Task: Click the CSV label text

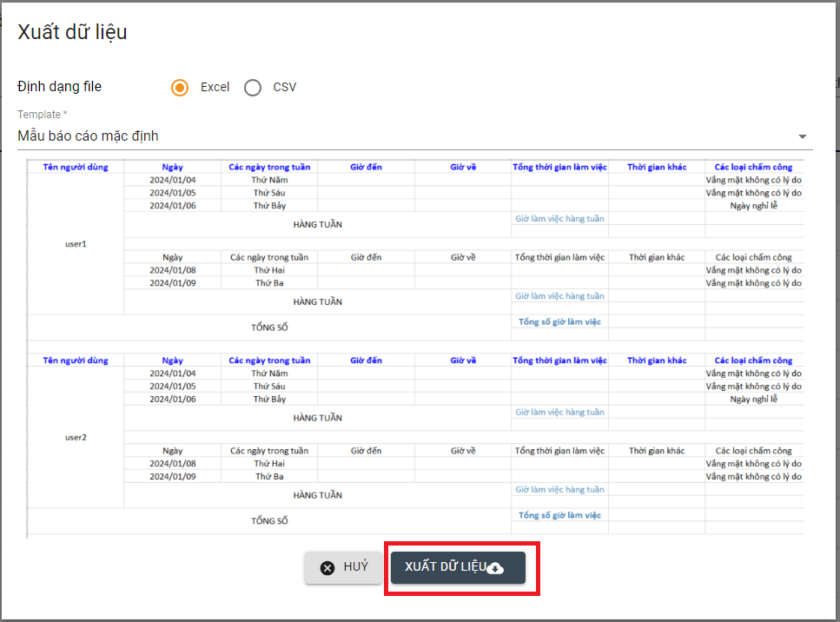Action: click(284, 87)
